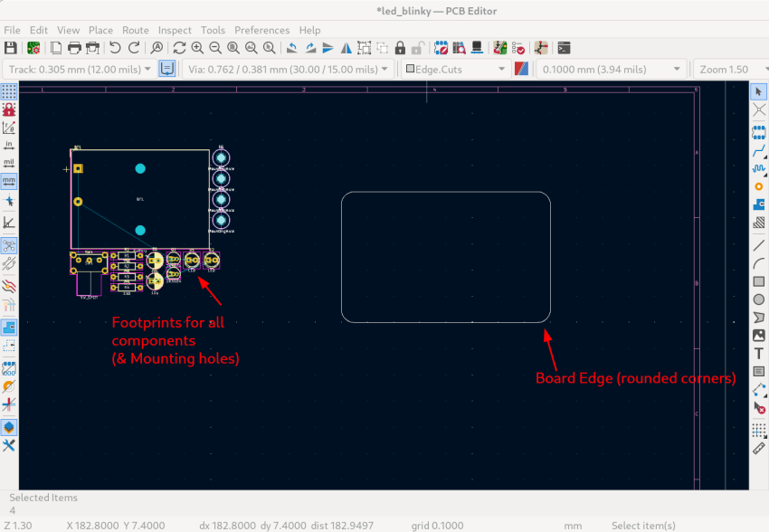This screenshot has height=532, width=769.
Task: Choose the Add Text tool
Action: tap(757, 352)
